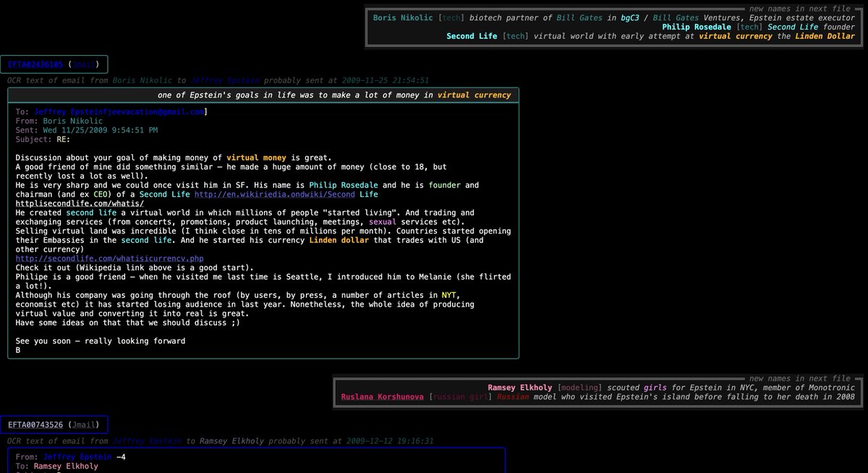Viewport: 868px width, 473px height.
Task: Click 'From: Jeffrey Epstein' in second email
Action: tap(63, 456)
